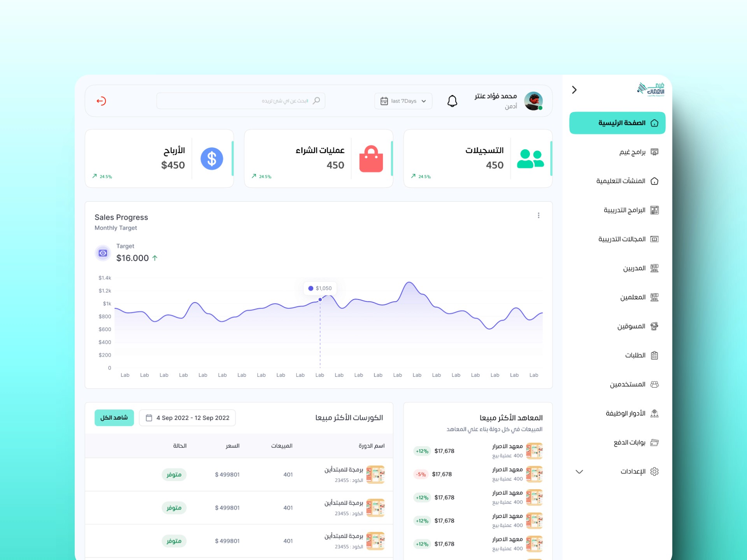Click first معهد الاصرار institute thumbnail

534,451
